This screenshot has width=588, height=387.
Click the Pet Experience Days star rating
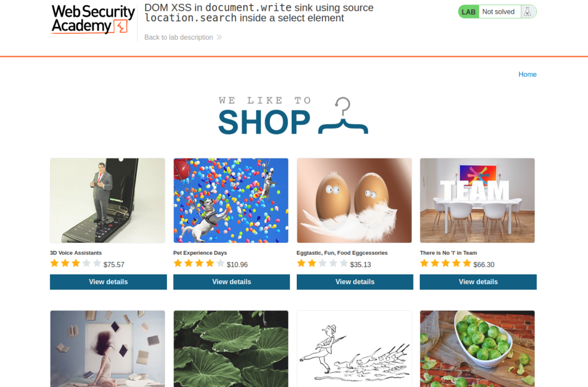(x=199, y=264)
